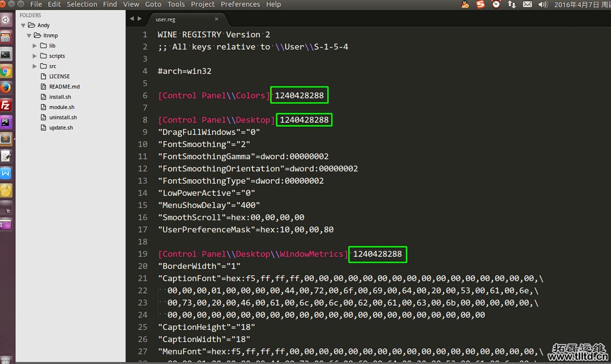Launch the Terminal from the dock
This screenshot has width=611, height=364.
point(7,54)
